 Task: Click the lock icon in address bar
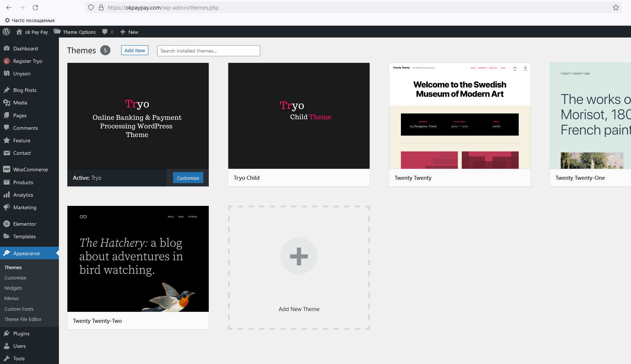(101, 7)
